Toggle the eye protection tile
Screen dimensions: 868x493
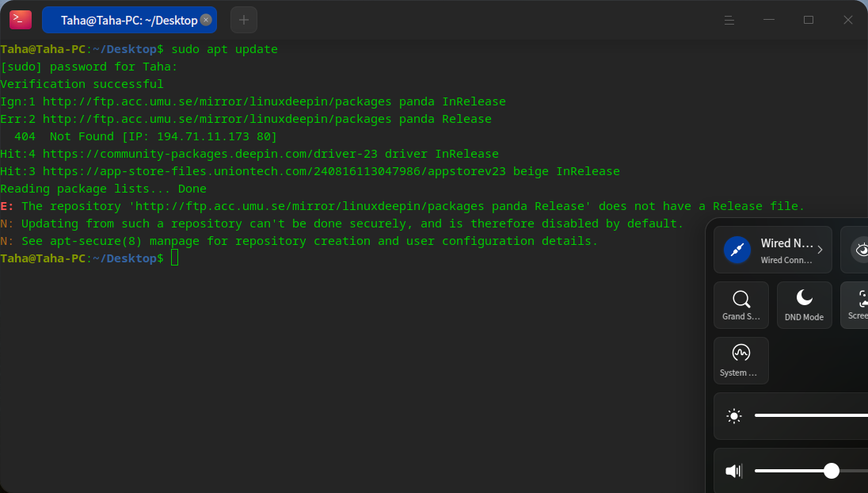pos(855,250)
